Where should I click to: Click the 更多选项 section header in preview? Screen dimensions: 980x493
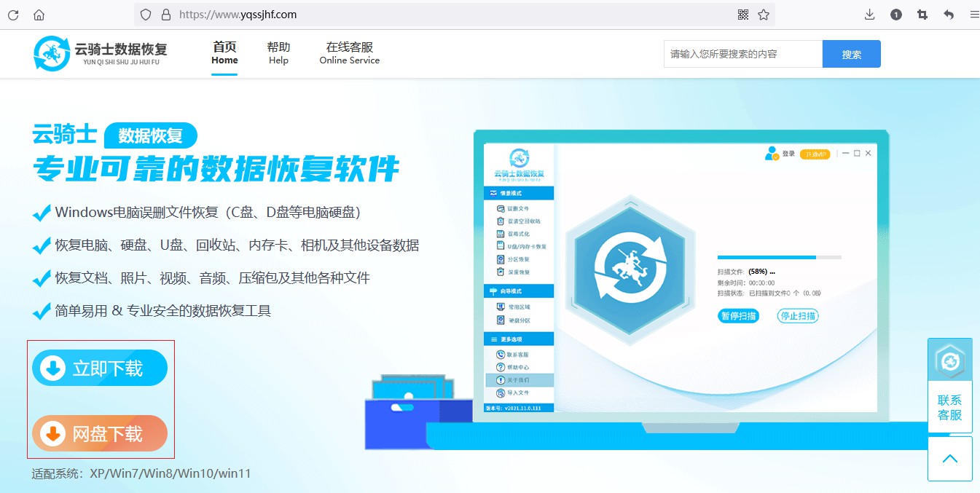click(x=520, y=339)
